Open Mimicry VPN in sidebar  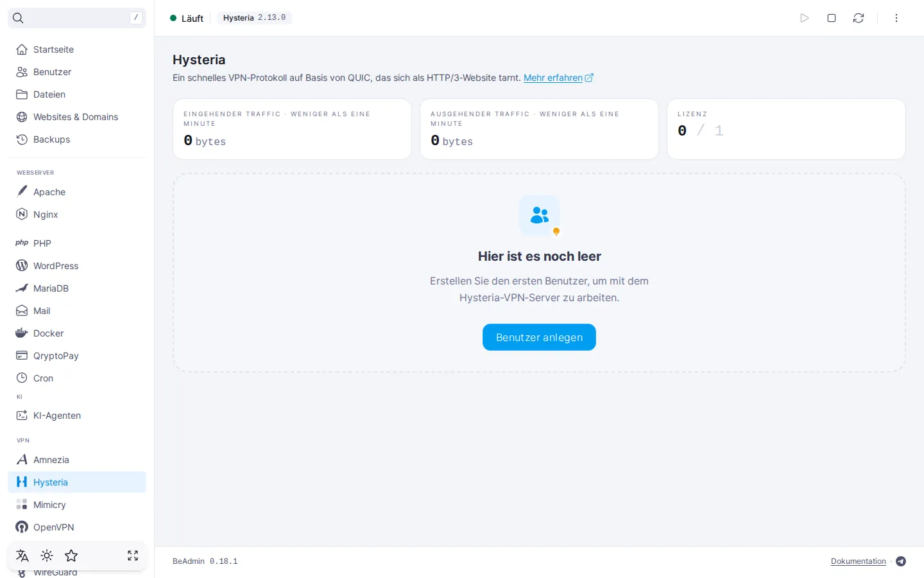[77, 505]
